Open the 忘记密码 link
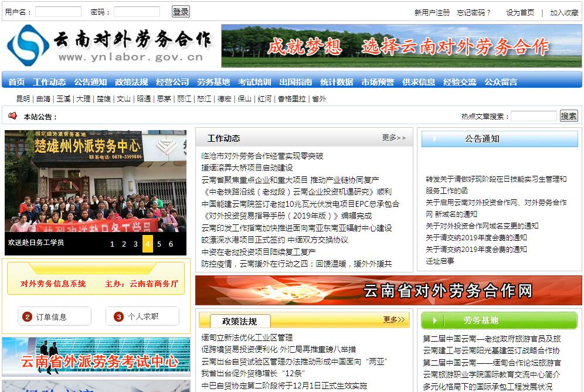This screenshot has width=584, height=392. point(474,13)
